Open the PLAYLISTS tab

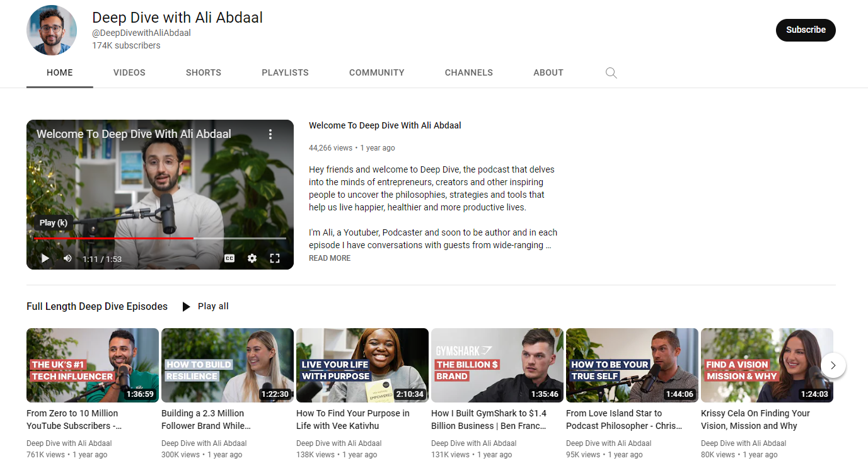click(286, 72)
